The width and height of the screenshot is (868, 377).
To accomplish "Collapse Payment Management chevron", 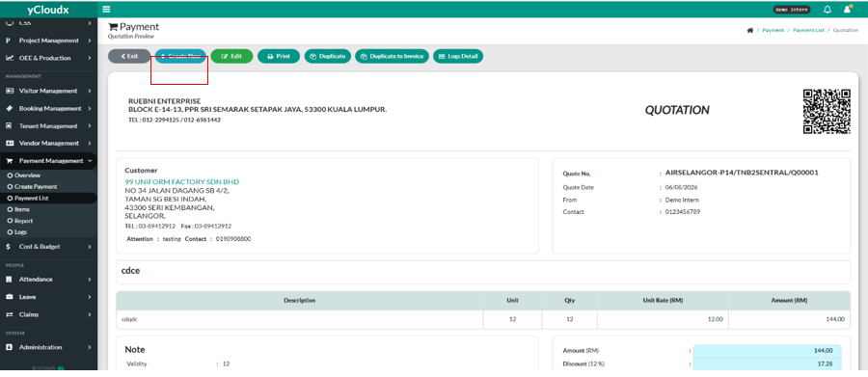I will tap(89, 161).
